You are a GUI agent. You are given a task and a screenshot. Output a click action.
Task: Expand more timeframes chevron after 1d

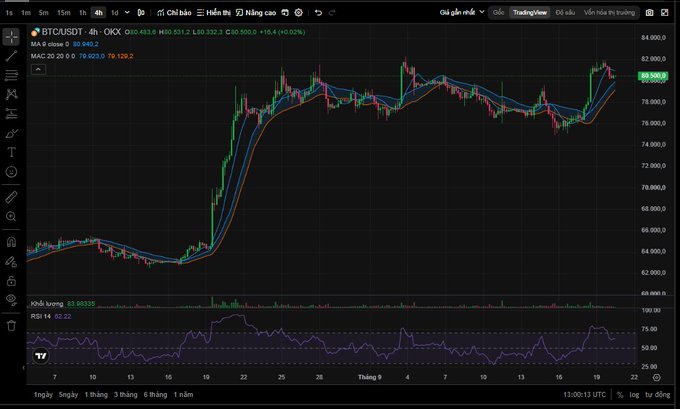tap(127, 13)
